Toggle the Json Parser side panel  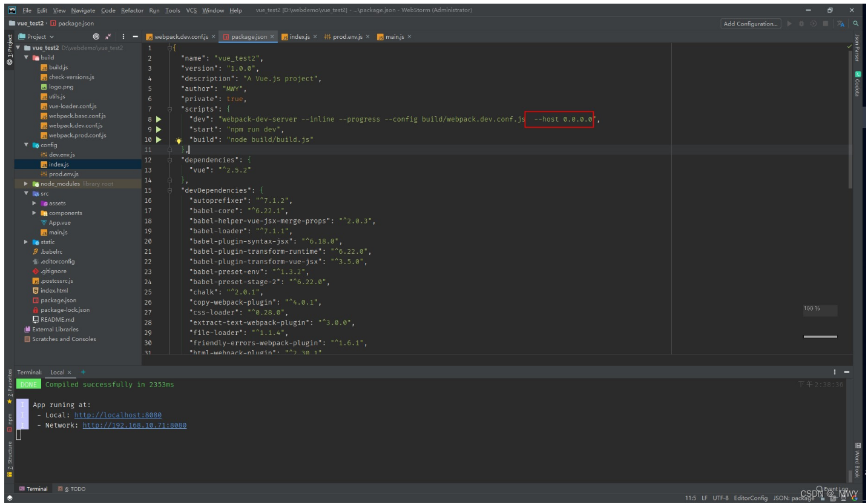click(857, 47)
